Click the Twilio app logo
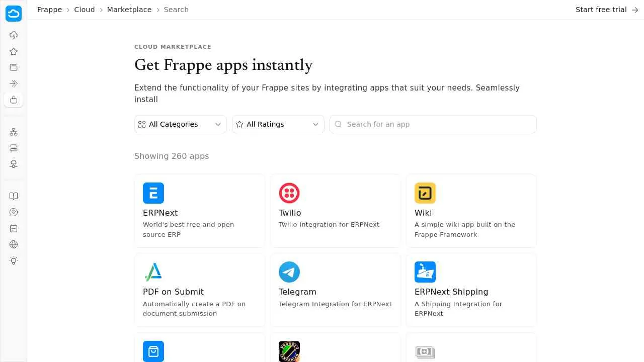The width and height of the screenshot is (644, 362). pos(289,193)
